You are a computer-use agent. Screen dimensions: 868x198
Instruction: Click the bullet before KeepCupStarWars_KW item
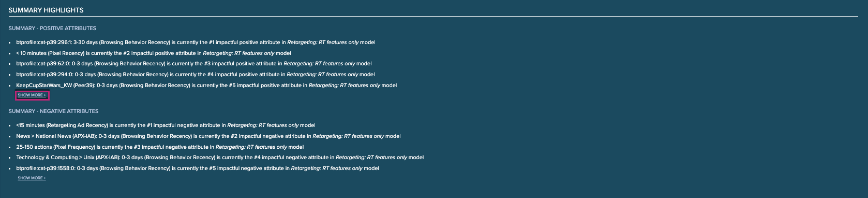[x=10, y=86]
